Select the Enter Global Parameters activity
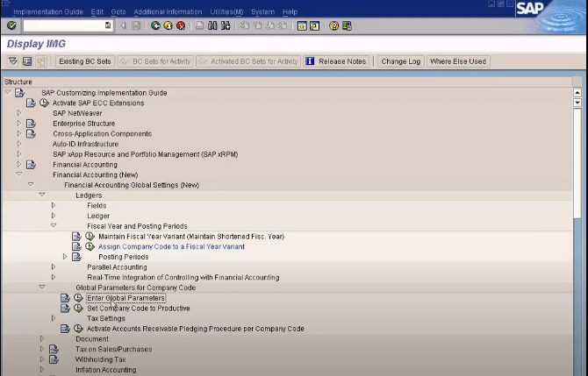This screenshot has height=376, width=588. [x=125, y=298]
